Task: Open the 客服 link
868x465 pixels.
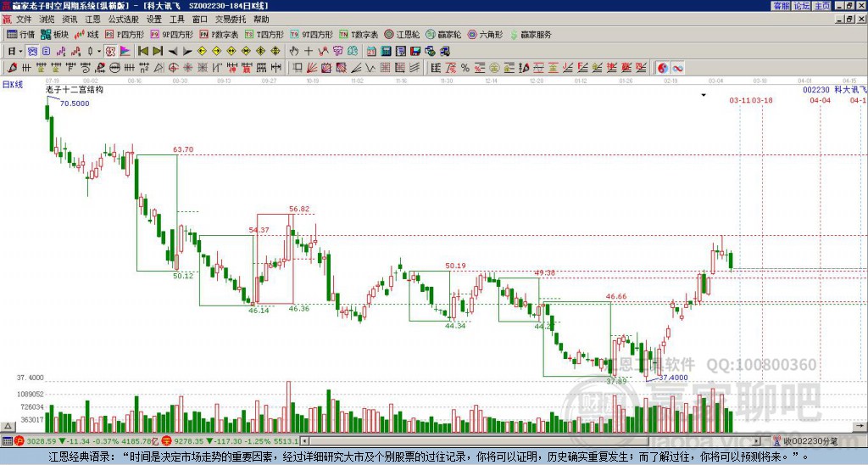Action: point(781,6)
